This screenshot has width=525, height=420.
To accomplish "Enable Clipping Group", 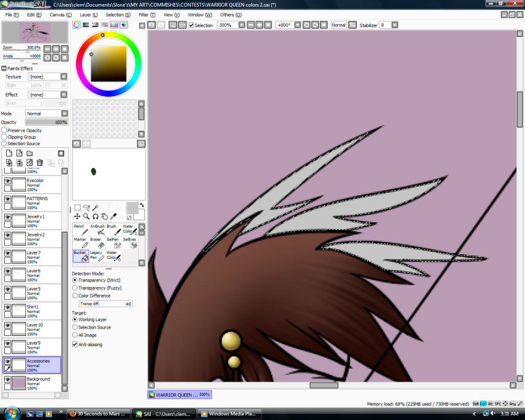I will [x=4, y=137].
